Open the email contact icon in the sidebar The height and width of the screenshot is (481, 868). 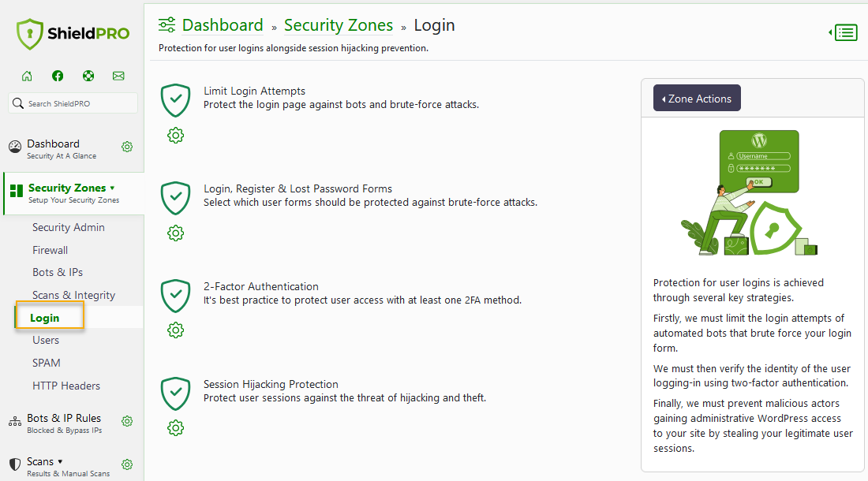[x=118, y=76]
